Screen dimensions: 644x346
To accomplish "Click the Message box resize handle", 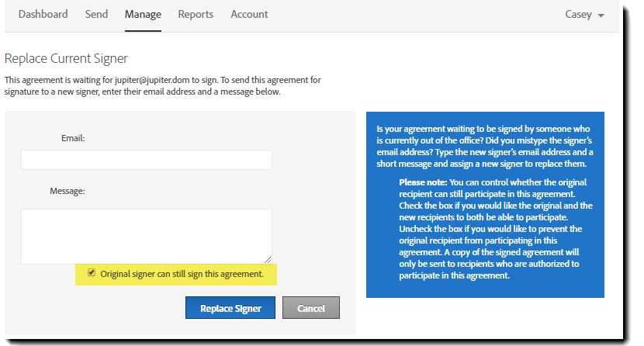I will point(268,260).
